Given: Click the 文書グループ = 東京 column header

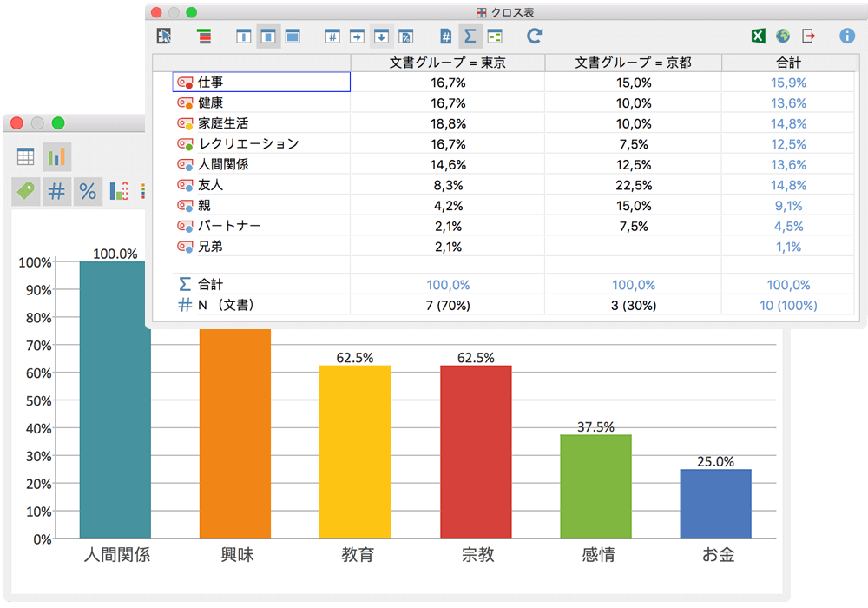Looking at the screenshot, I should click(447, 63).
